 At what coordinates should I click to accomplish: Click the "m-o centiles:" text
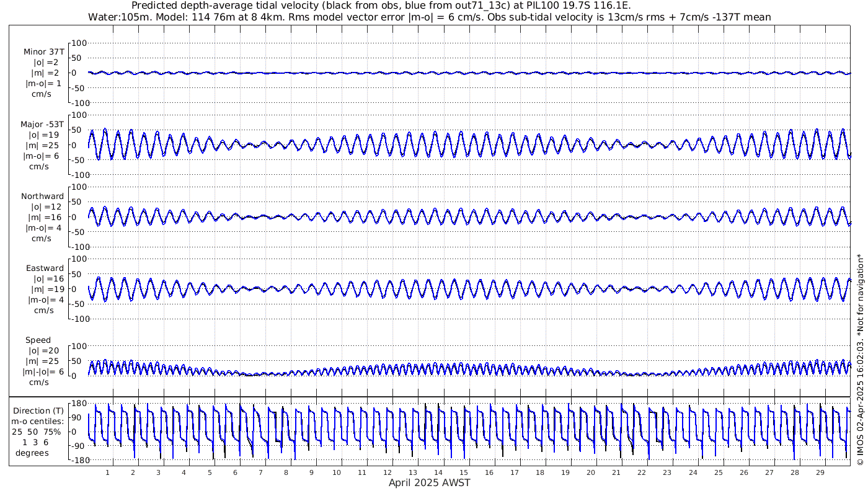tap(38, 421)
